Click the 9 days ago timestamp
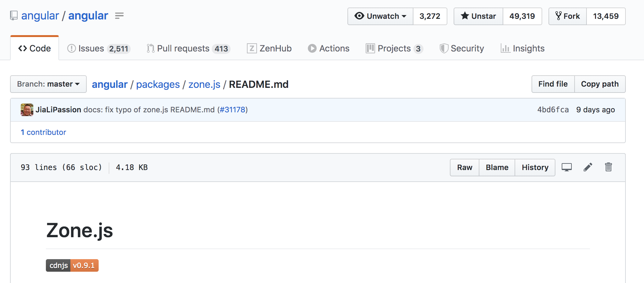Image resolution: width=644 pixels, height=283 pixels. pyautogui.click(x=596, y=110)
